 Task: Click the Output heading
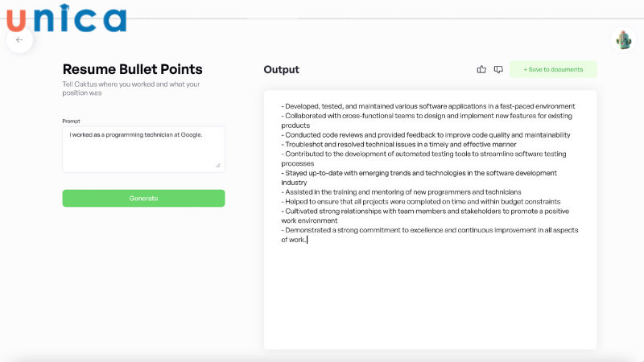pyautogui.click(x=281, y=69)
